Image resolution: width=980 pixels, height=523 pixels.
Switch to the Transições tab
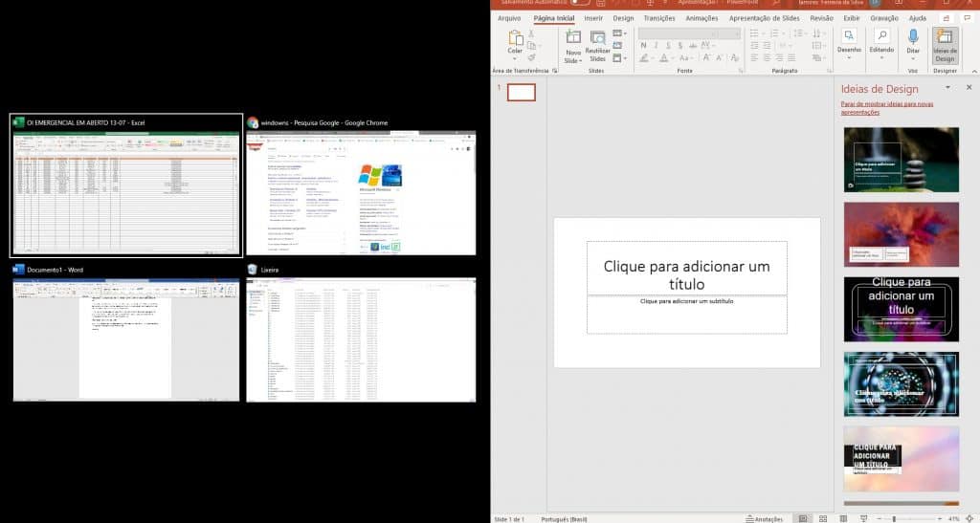(659, 19)
